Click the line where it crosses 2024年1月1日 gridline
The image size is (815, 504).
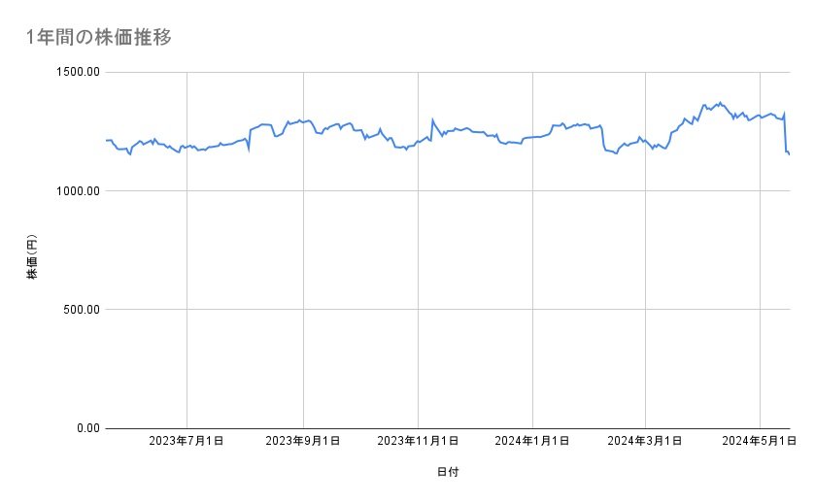[532, 137]
